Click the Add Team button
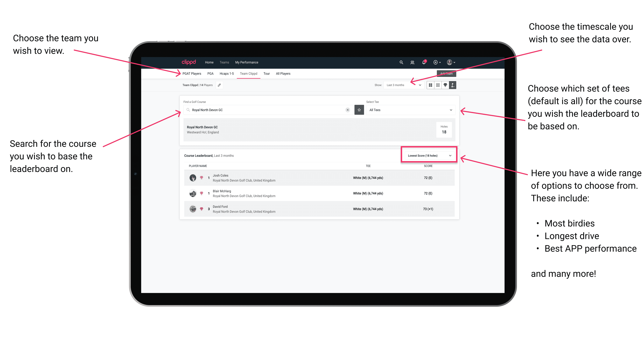Screen dimensions: 644x346 point(445,73)
